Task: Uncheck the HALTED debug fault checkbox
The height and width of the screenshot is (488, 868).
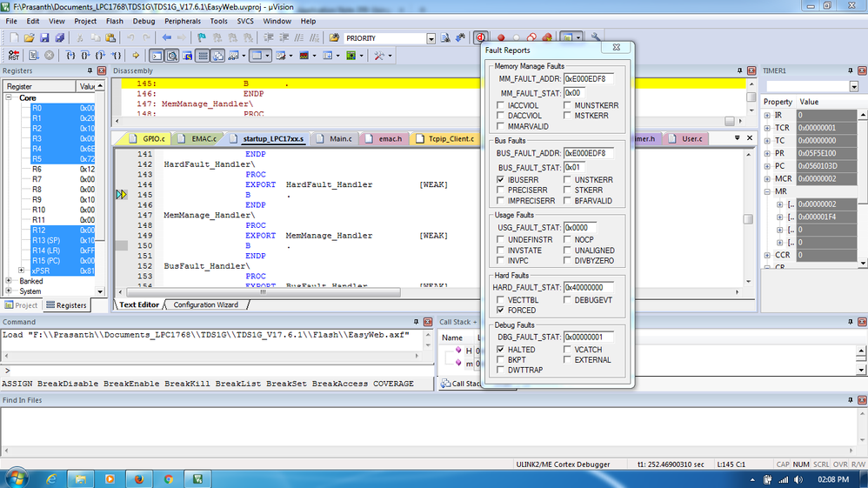Action: click(500, 350)
